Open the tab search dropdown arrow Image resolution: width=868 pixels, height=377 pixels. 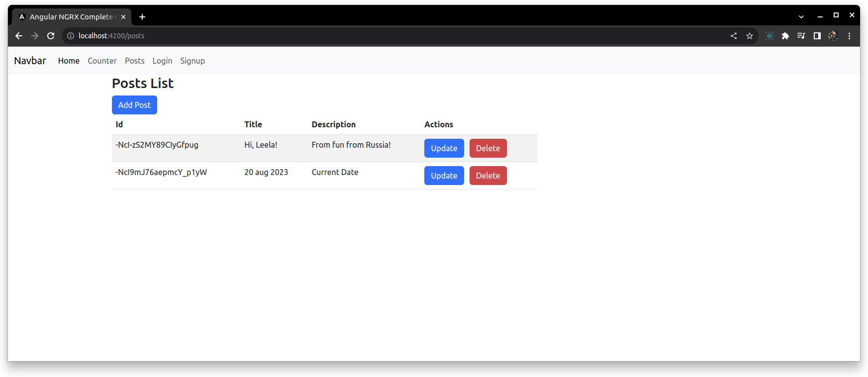click(801, 17)
